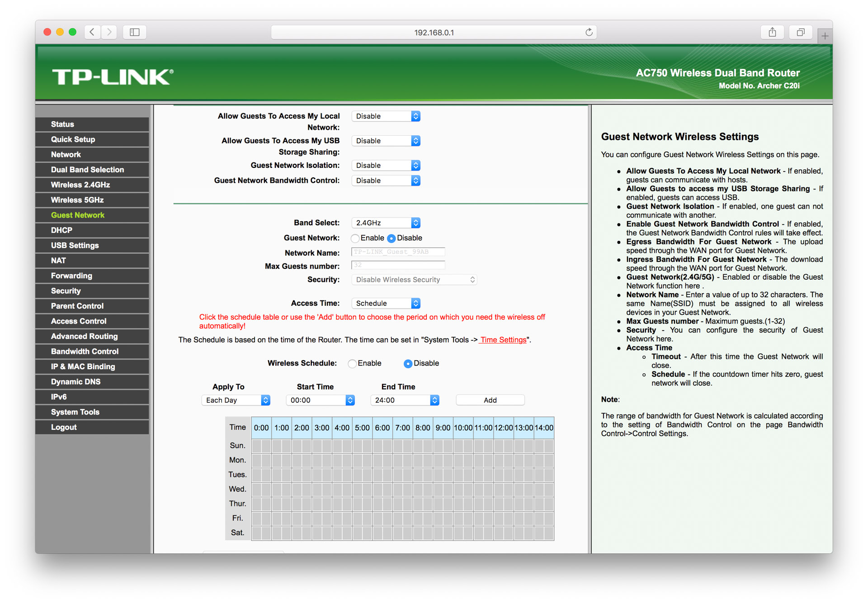Open the Start Time 00:00 dropdown

[321, 400]
